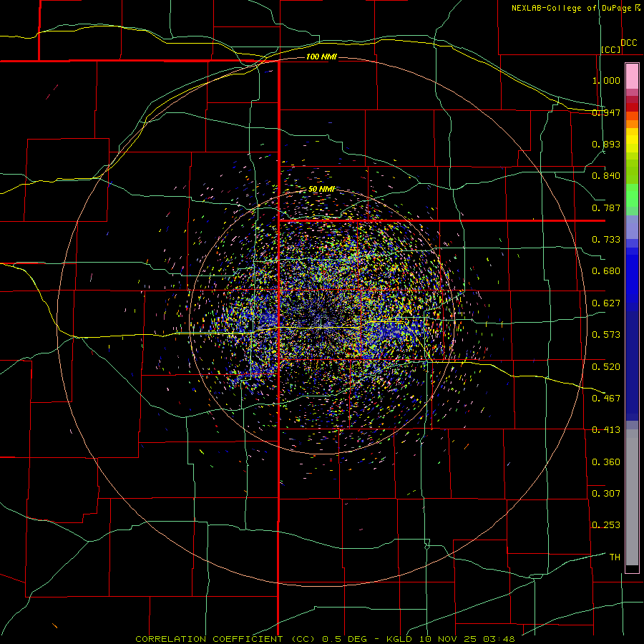Click the DCC label above color bar
The image size is (644, 644).
(628, 43)
